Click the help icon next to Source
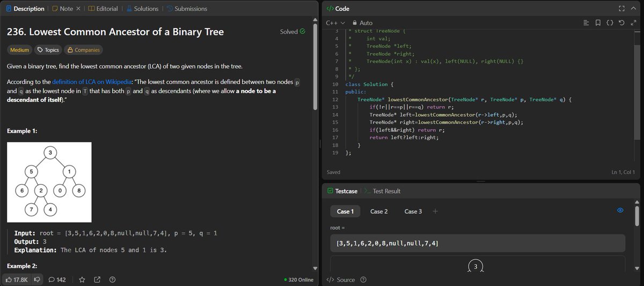 (363, 280)
